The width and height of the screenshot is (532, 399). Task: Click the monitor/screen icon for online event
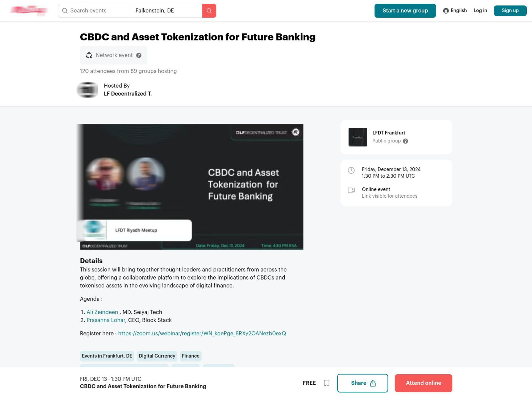[x=351, y=190]
